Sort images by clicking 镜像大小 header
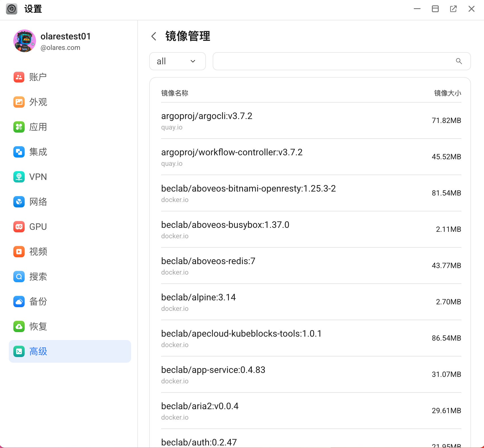The width and height of the screenshot is (484, 448). click(448, 93)
